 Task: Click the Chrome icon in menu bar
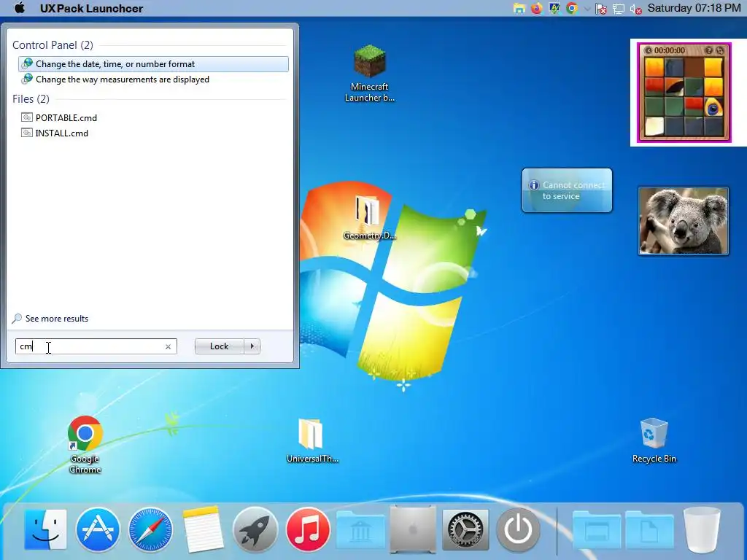tap(572, 8)
